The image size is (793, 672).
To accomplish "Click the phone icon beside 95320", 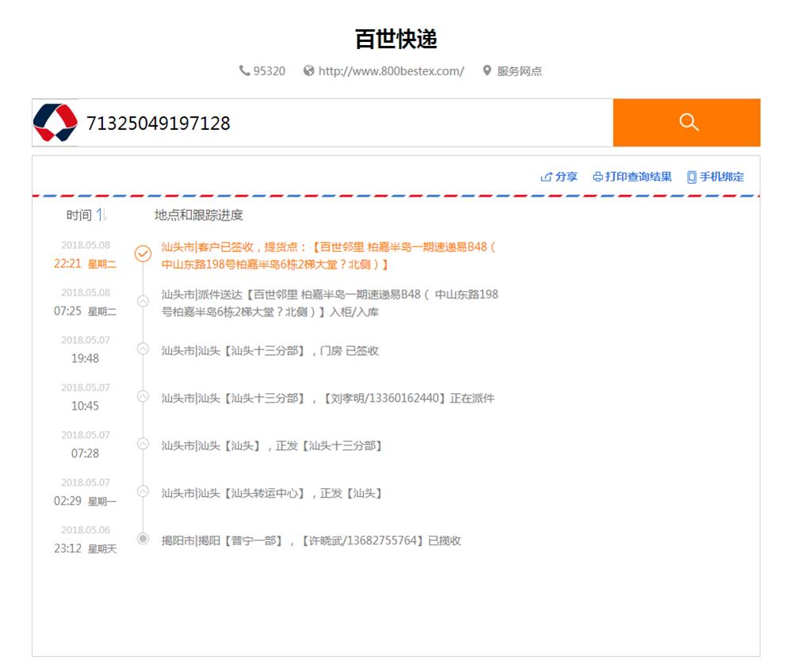I will [245, 71].
